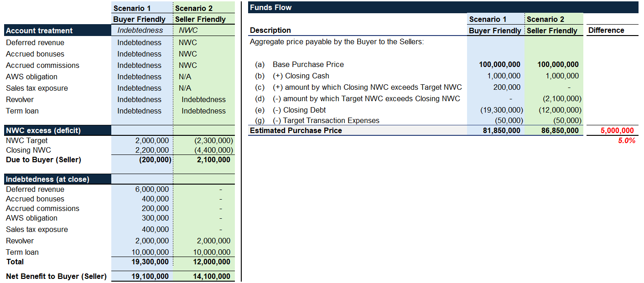Click the "Difference" column header
644x283 pixels.
point(606,30)
